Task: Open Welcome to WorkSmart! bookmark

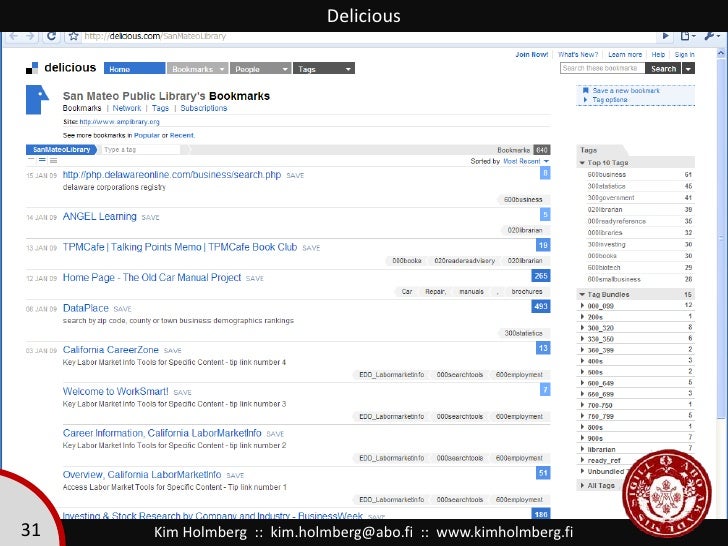Action: coord(116,391)
